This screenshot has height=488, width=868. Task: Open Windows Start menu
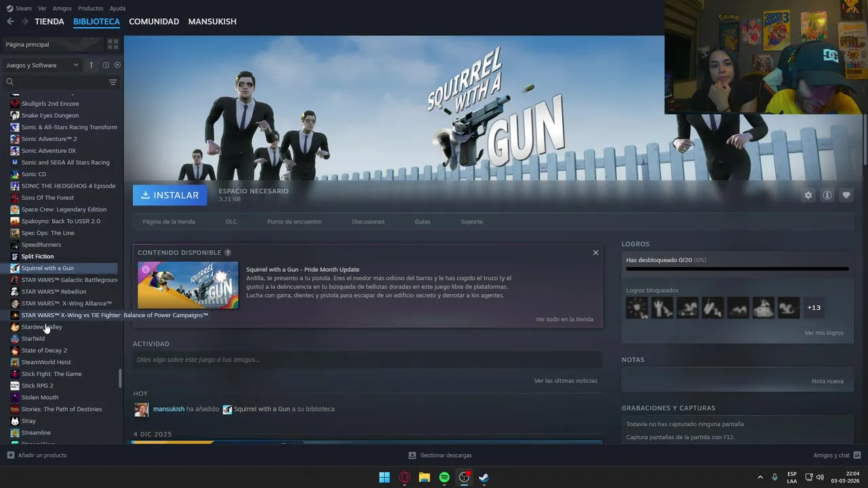[384, 477]
